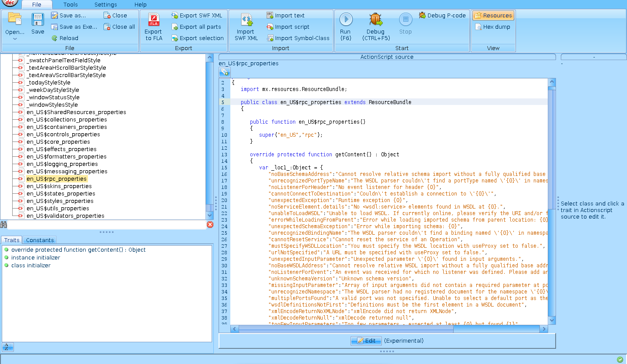Switch to the Constants tab
This screenshot has width=627, height=364.
[40, 240]
